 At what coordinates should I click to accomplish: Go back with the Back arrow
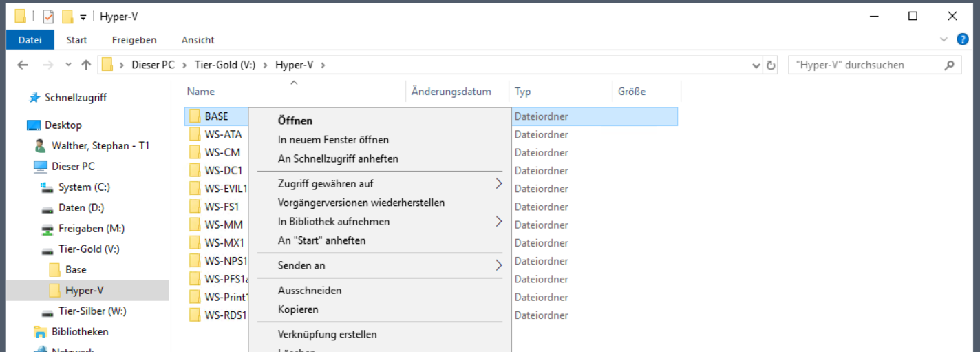23,65
